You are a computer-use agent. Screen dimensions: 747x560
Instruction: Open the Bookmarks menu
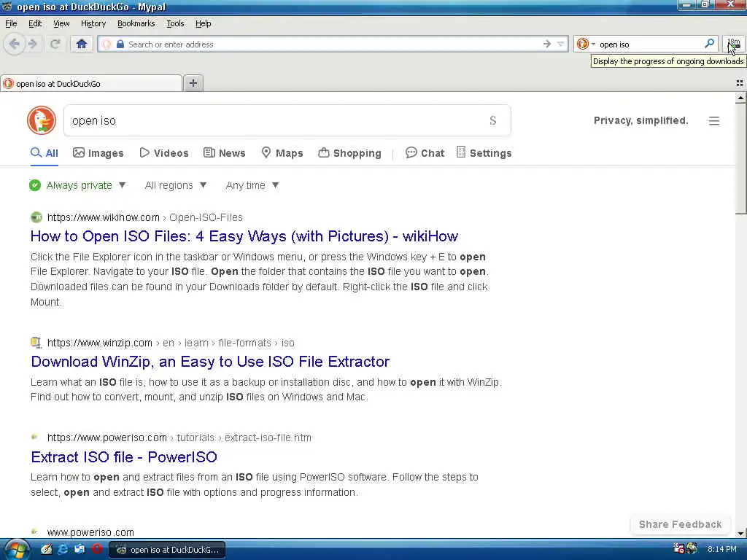[x=136, y=23]
